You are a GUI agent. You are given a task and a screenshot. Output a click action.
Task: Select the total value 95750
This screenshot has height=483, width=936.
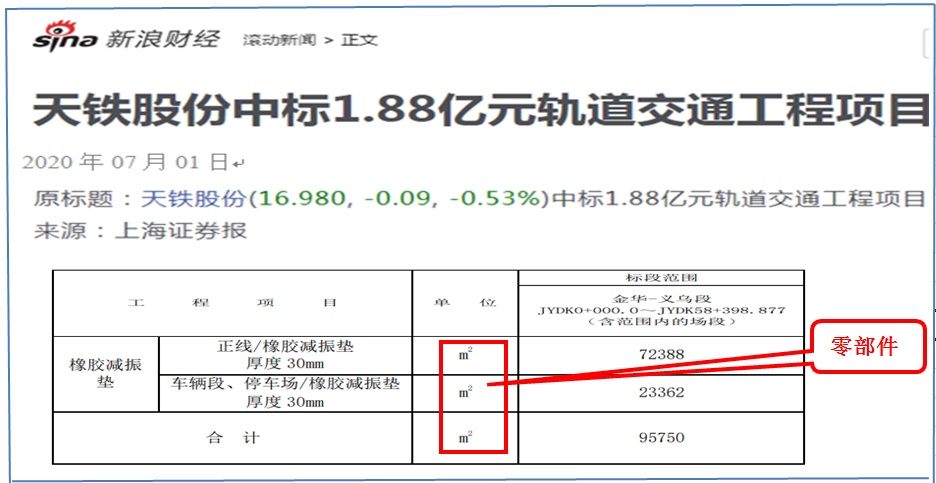[661, 438]
